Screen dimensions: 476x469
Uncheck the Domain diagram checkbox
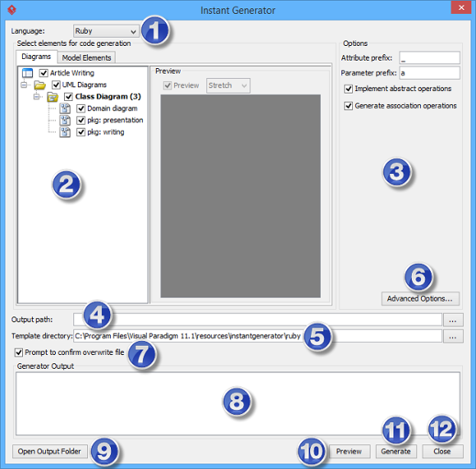point(80,108)
